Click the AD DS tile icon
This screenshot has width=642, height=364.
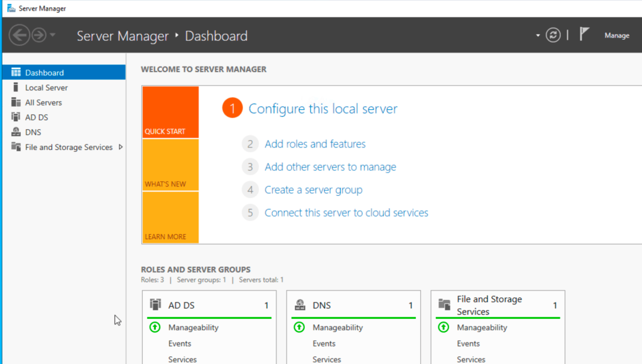155,305
